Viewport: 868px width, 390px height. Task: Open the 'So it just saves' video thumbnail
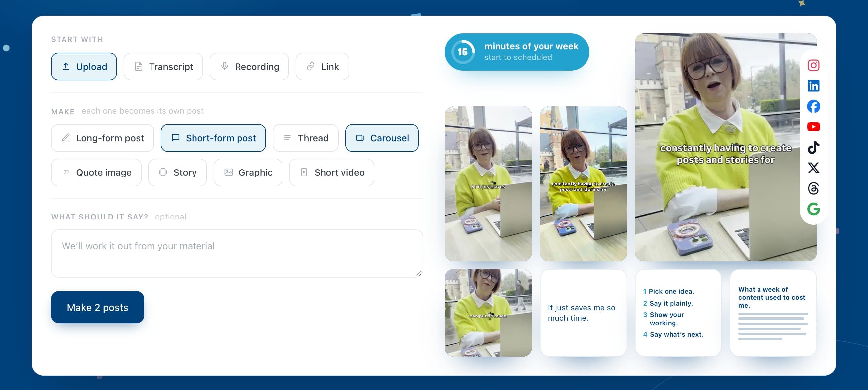click(x=488, y=183)
